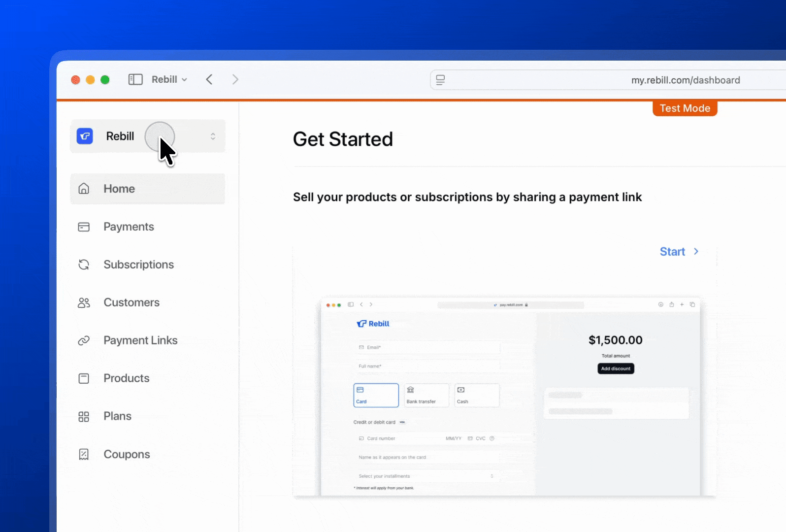
Task: Click the Payment Links chain icon
Action: pyautogui.click(x=84, y=340)
